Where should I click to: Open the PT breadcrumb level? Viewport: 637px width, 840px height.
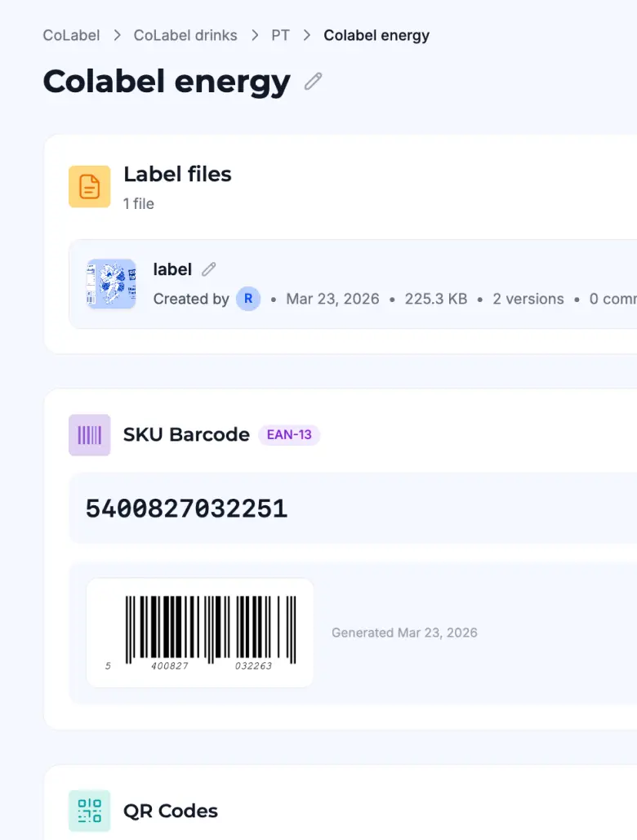[280, 35]
